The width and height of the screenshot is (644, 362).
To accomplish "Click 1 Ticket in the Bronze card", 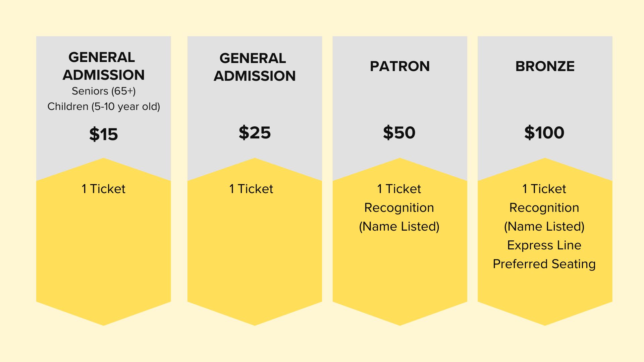I will 544,189.
